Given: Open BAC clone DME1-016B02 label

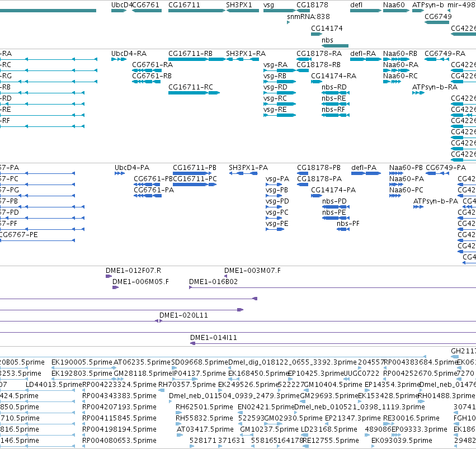Looking at the screenshot, I should pyautogui.click(x=214, y=282).
